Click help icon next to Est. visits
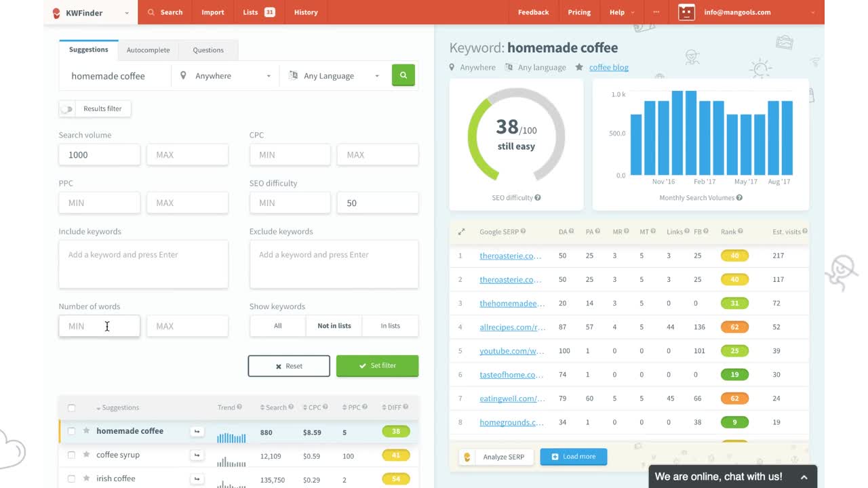 (x=805, y=232)
